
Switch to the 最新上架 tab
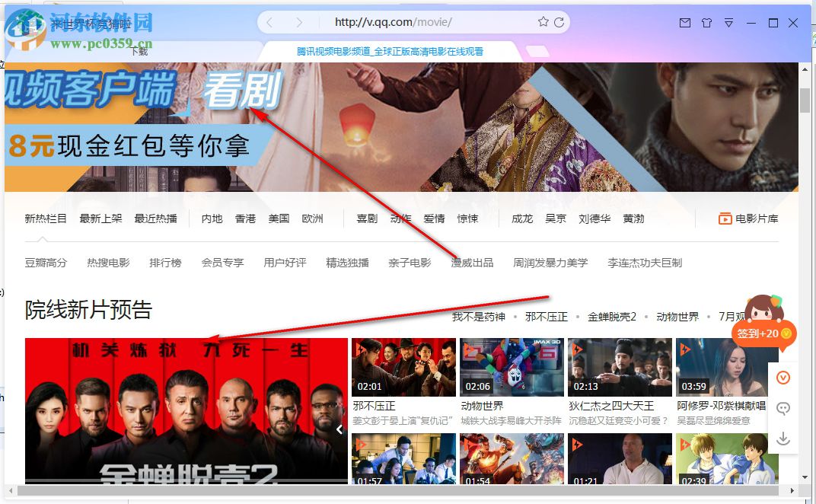click(x=100, y=218)
